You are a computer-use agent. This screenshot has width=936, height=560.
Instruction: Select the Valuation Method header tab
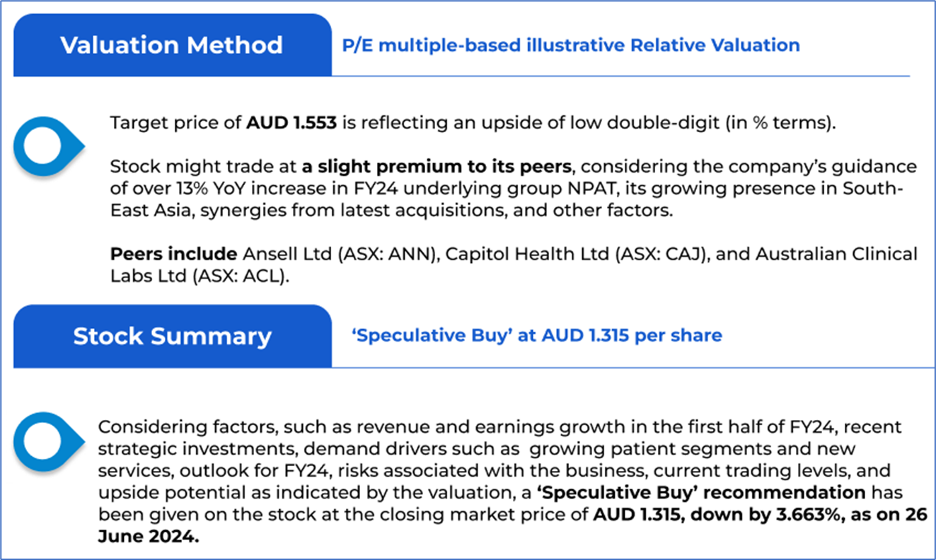pyautogui.click(x=172, y=45)
